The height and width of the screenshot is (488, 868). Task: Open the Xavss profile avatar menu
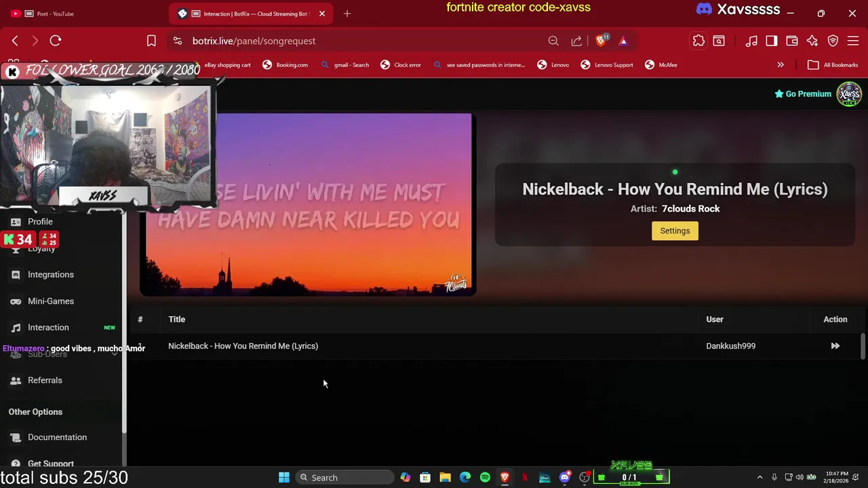[x=849, y=94]
